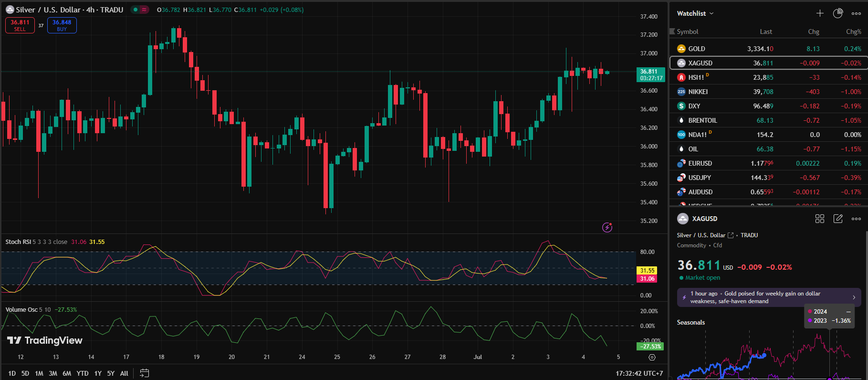
Task: Open timezone menu showing UTC+7
Action: pos(639,373)
